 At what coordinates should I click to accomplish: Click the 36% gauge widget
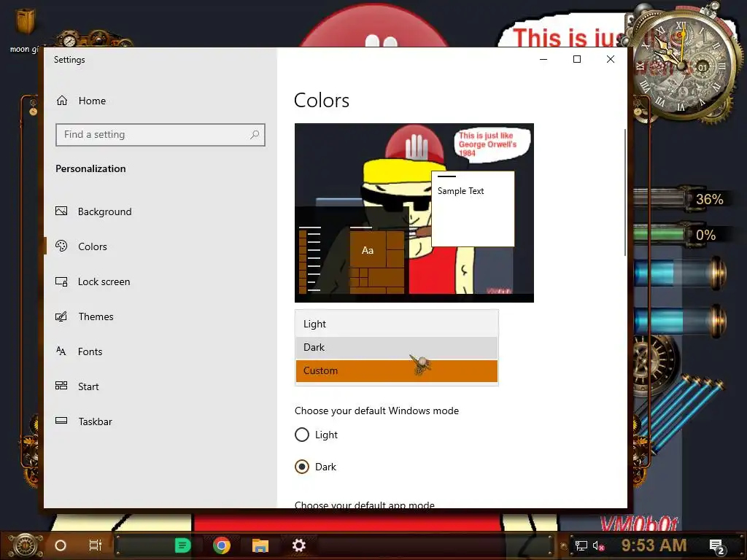(x=681, y=198)
